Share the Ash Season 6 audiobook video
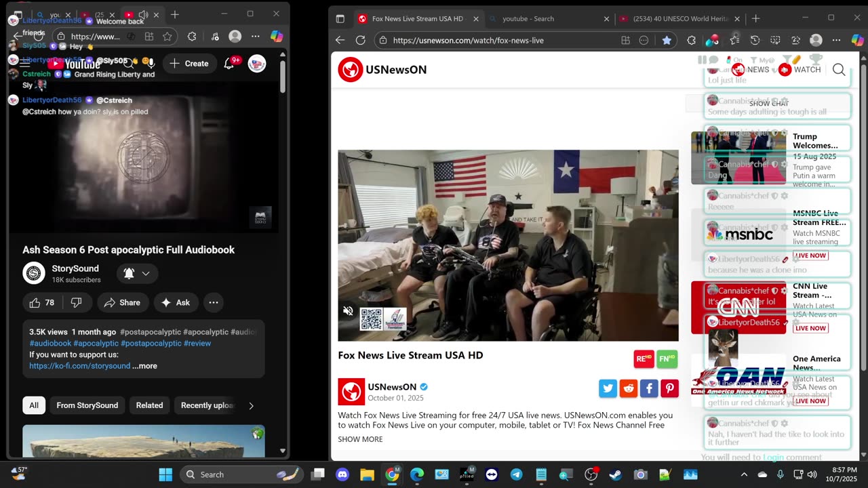868x488 pixels. tap(122, 303)
